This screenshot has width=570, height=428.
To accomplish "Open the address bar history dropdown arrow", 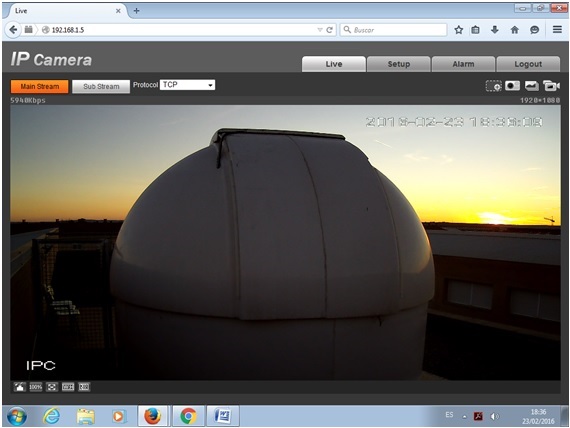I will tap(320, 30).
